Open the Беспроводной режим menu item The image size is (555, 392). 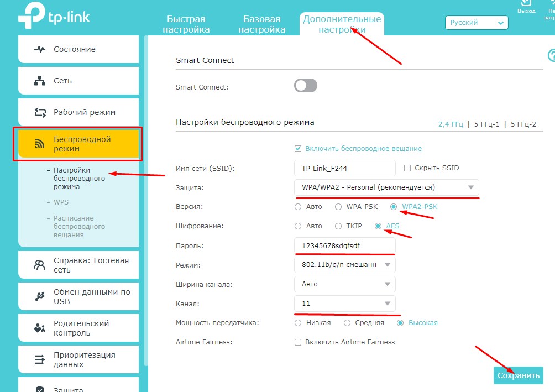pos(78,144)
